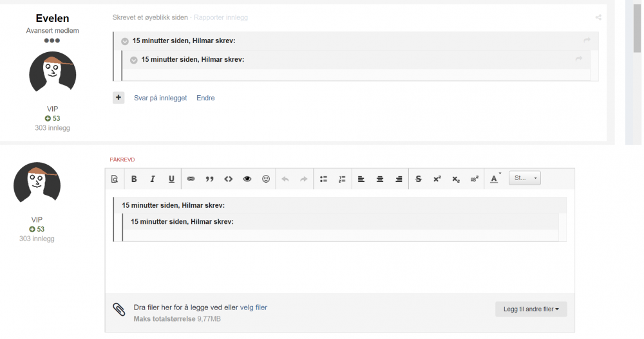Insert a quote block from the toolbar
The image size is (644, 339).
(x=209, y=179)
